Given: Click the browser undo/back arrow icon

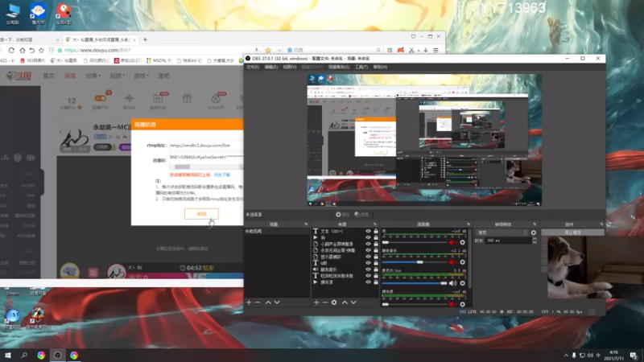Looking at the screenshot, I should (x=31, y=50).
